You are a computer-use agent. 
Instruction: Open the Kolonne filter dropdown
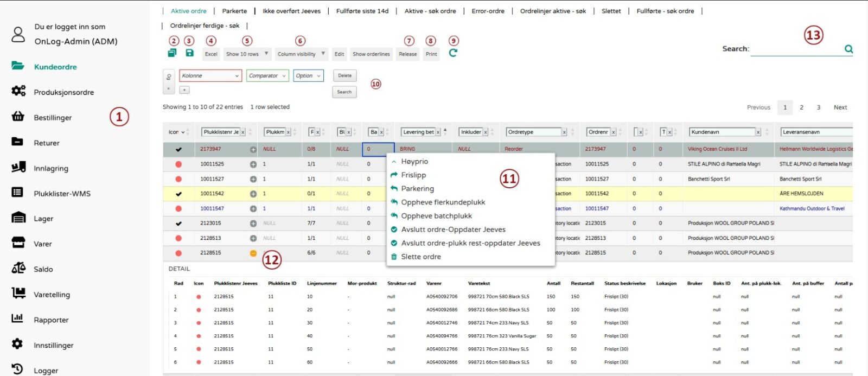210,76
